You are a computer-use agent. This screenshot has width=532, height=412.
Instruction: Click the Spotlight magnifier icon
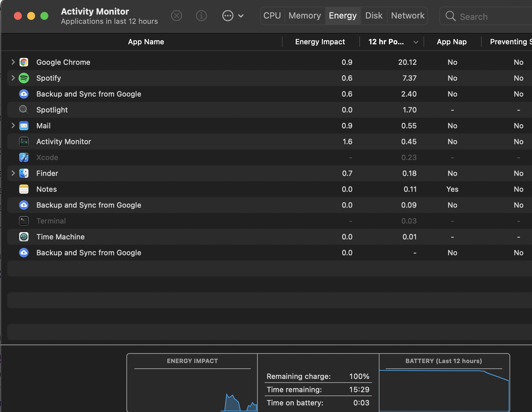(24, 109)
